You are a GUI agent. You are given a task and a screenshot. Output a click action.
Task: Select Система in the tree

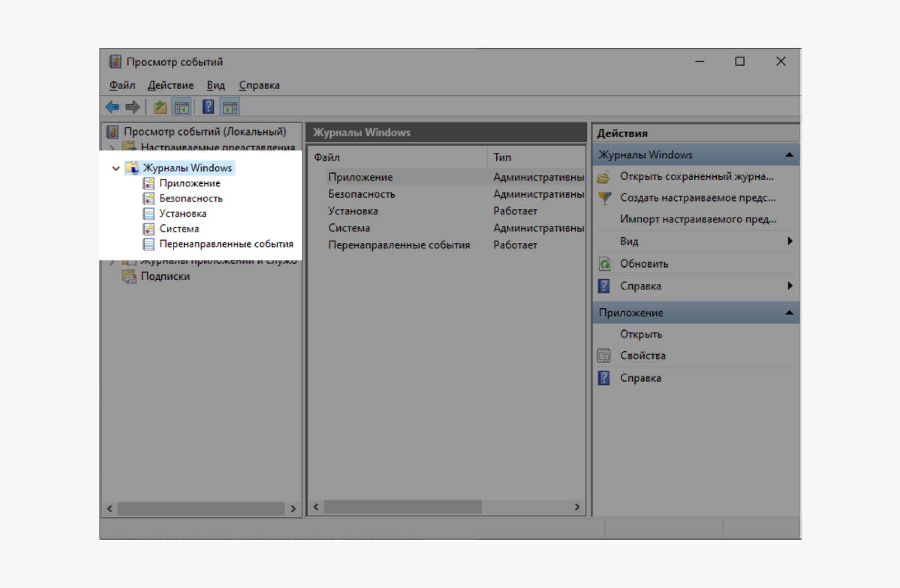tap(179, 229)
